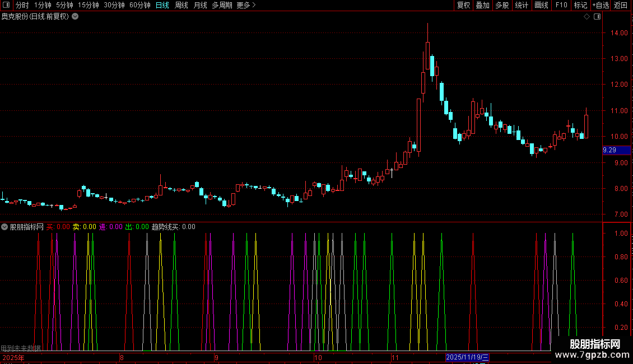Click month 11 on the time axis
The height and width of the screenshot is (364, 633).
click(x=395, y=357)
